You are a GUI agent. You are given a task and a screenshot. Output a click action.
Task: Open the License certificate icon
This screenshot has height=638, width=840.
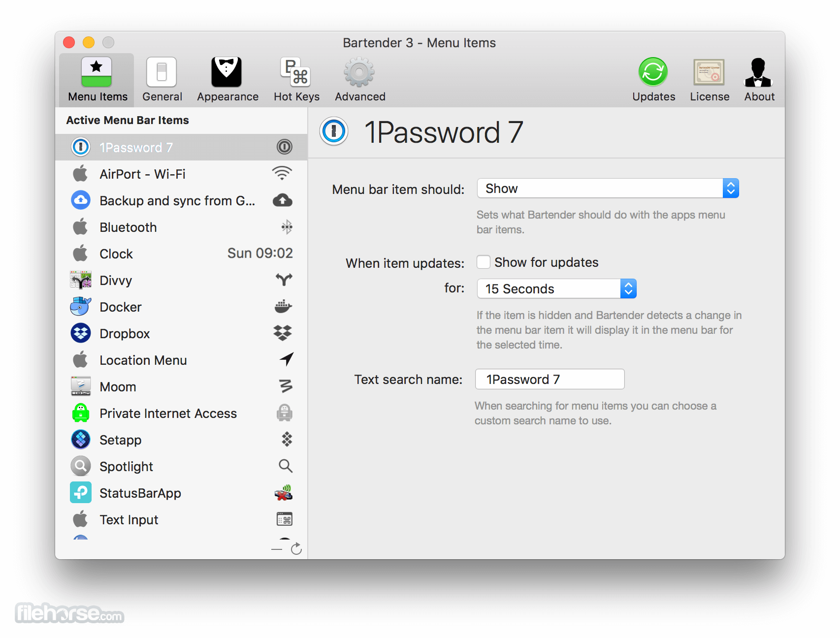(x=709, y=72)
